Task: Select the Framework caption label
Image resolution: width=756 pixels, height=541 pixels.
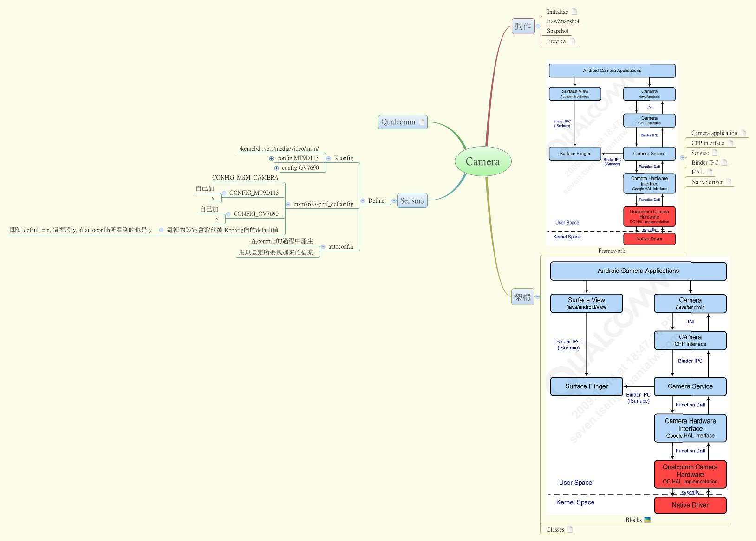Action: [x=612, y=251]
